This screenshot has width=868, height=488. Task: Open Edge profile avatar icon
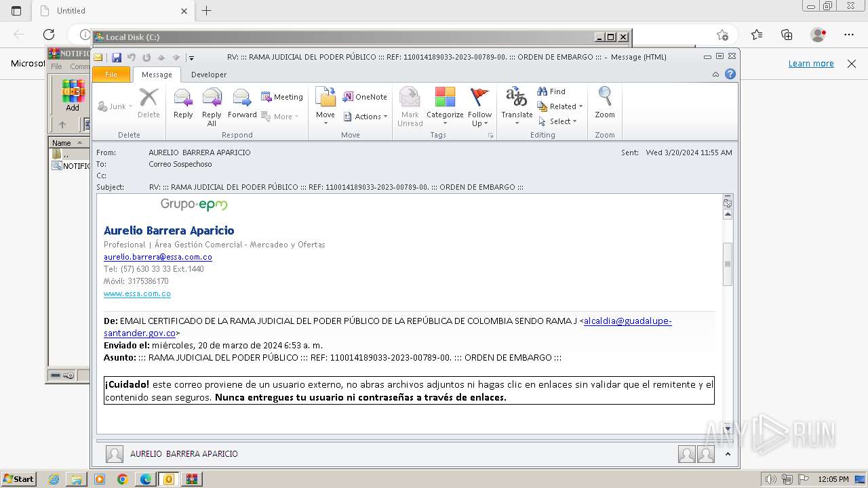(x=818, y=35)
